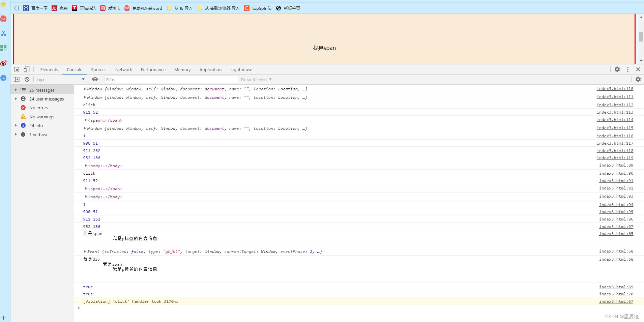Open source link index3.html:65
This screenshot has height=322, width=644.
(616, 234)
